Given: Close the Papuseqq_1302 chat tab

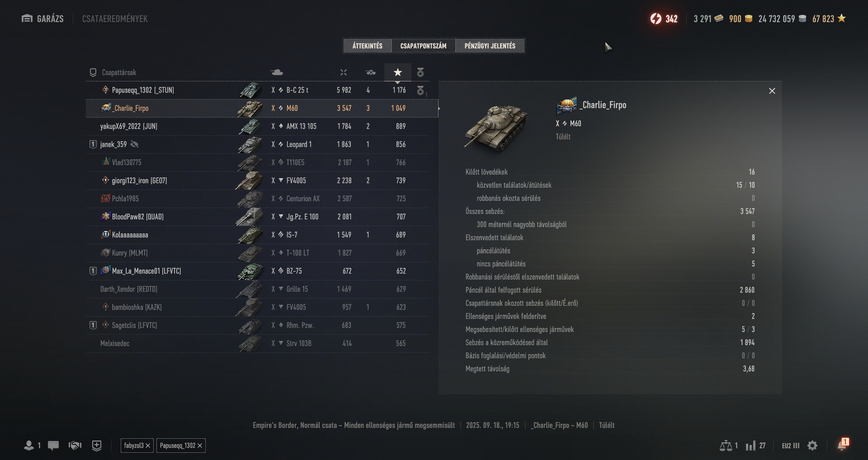Looking at the screenshot, I should pyautogui.click(x=200, y=446).
